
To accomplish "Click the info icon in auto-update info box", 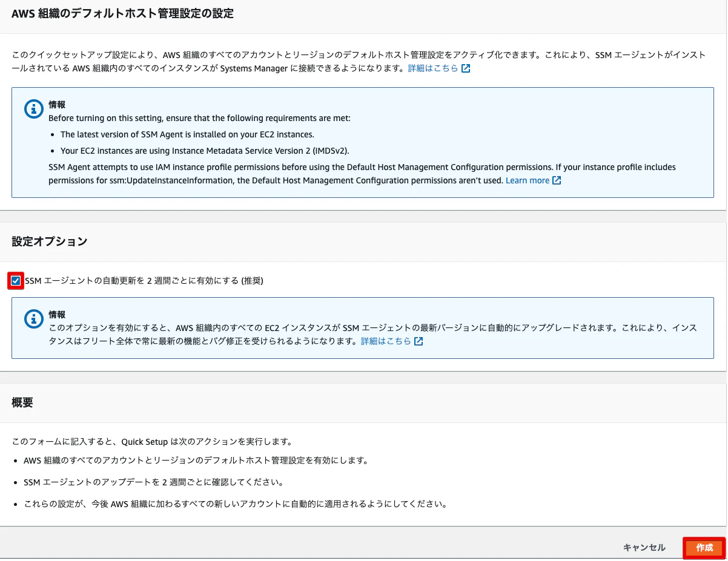I will point(33,319).
